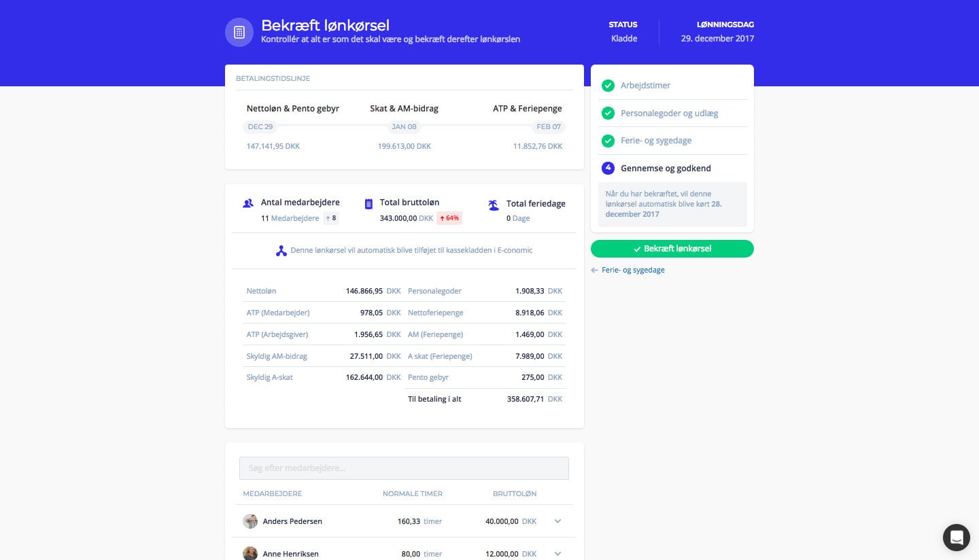Click the Antal medarbejdere people icon
This screenshot has height=560, width=979.
[247, 204]
